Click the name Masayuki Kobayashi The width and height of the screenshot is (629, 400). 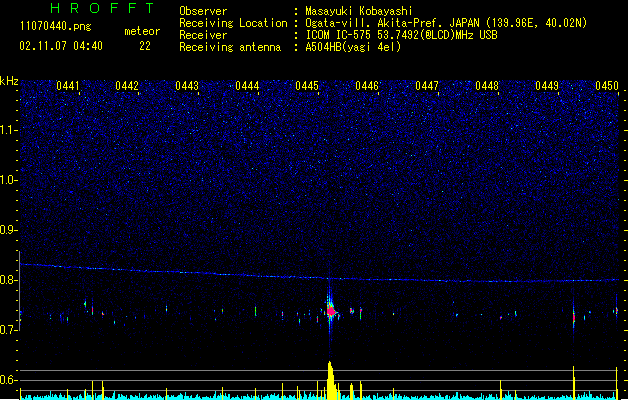click(x=359, y=11)
